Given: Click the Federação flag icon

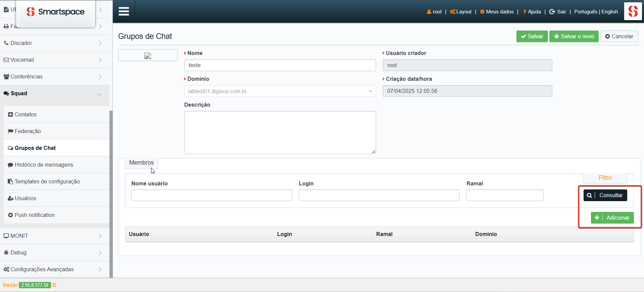Looking at the screenshot, I should (10, 131).
